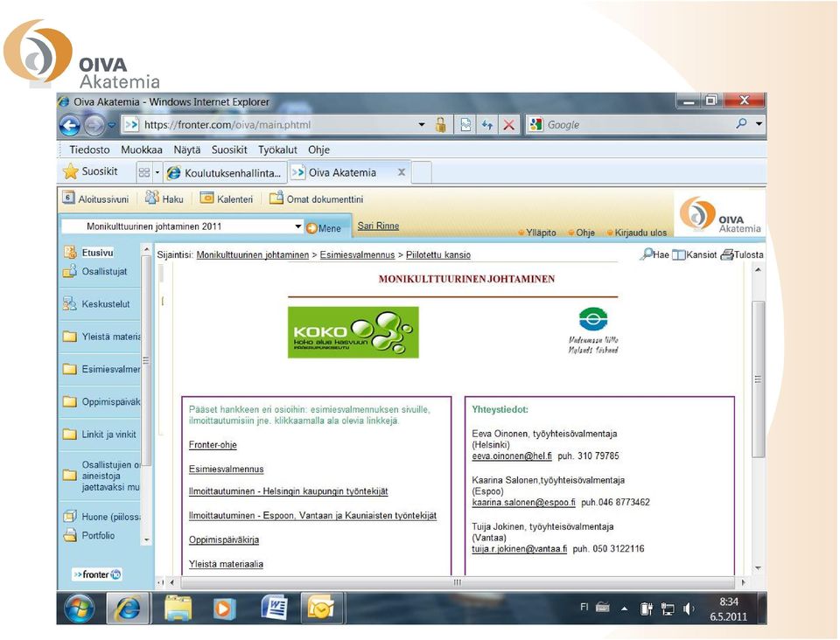Open the Fronter-ohje link
The height and width of the screenshot is (640, 840).
pyautogui.click(x=213, y=445)
